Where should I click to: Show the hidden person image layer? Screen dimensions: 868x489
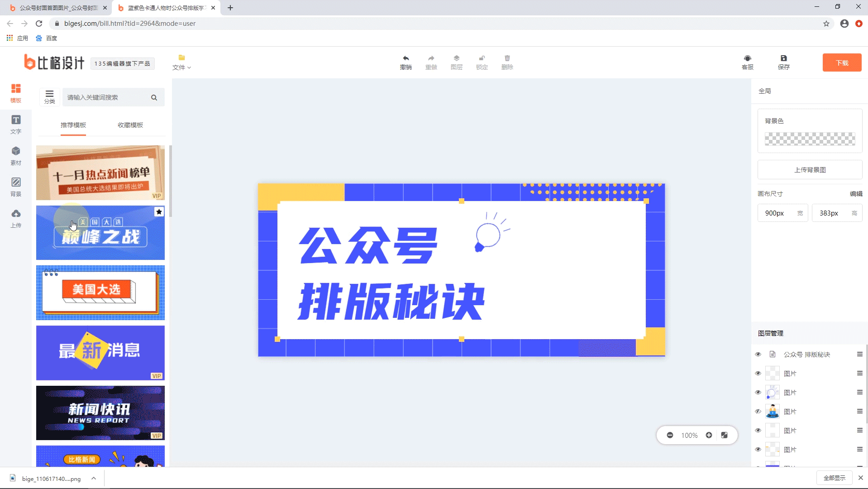point(758,412)
